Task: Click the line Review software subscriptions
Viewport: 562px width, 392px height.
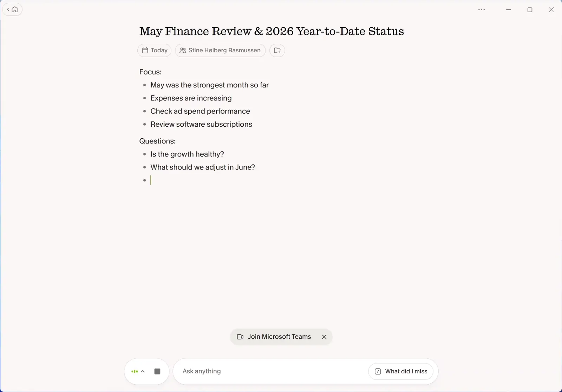Action: click(201, 124)
